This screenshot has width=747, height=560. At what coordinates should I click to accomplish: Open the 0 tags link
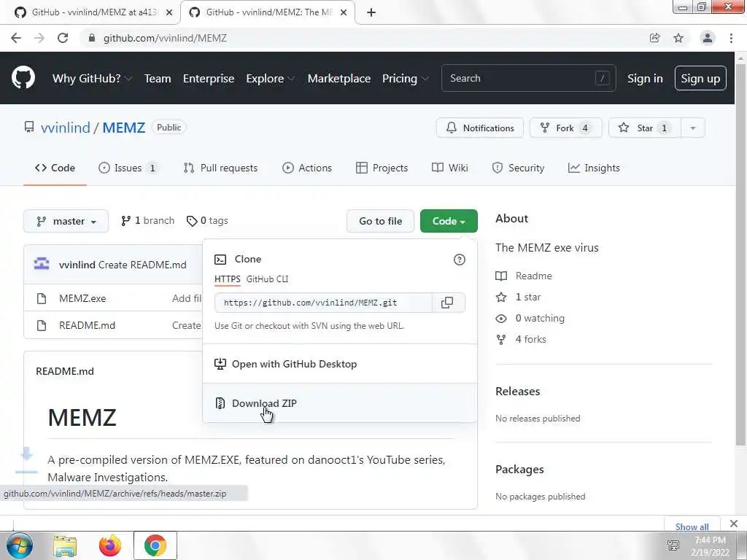coord(207,221)
